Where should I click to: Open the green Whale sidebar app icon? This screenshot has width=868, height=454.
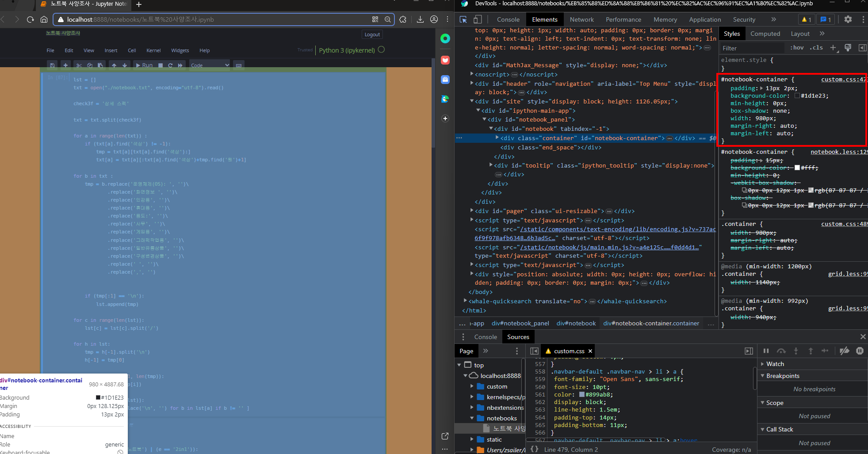445,38
